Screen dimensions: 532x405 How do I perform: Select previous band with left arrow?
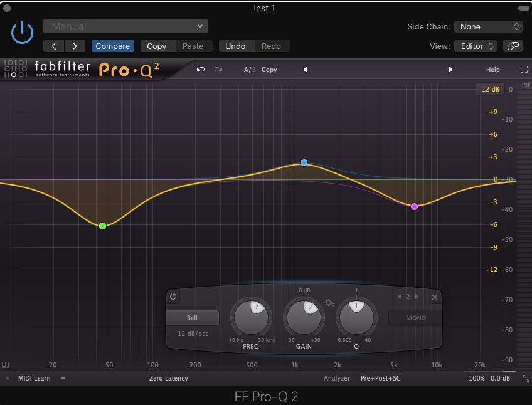pyautogui.click(x=400, y=297)
